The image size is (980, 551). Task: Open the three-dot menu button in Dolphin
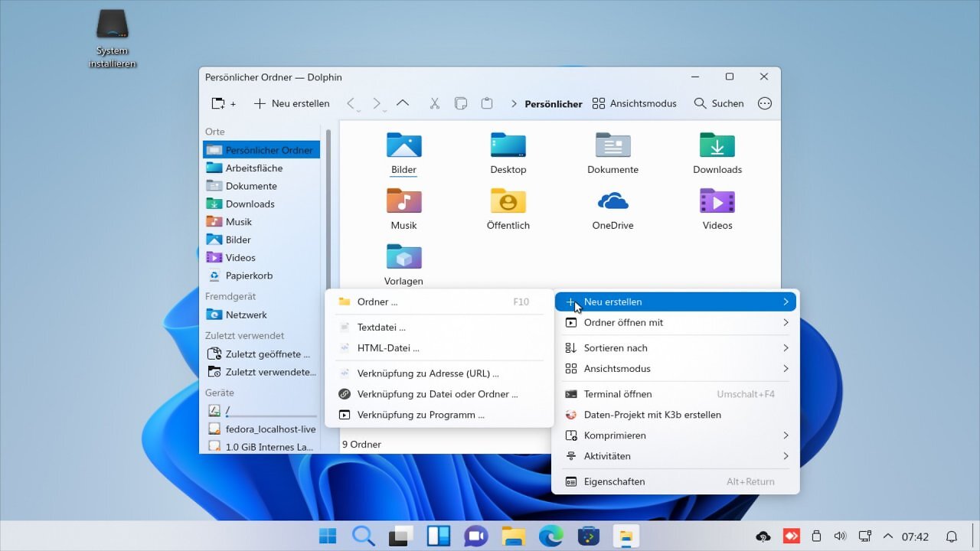click(764, 103)
